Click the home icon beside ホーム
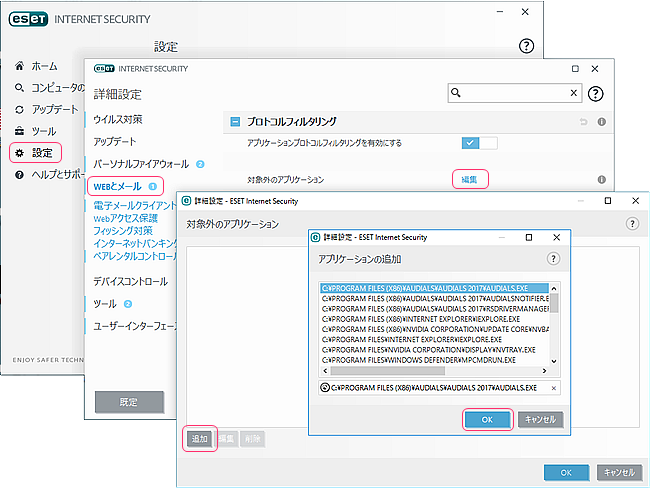650x488 pixels. tap(19, 66)
